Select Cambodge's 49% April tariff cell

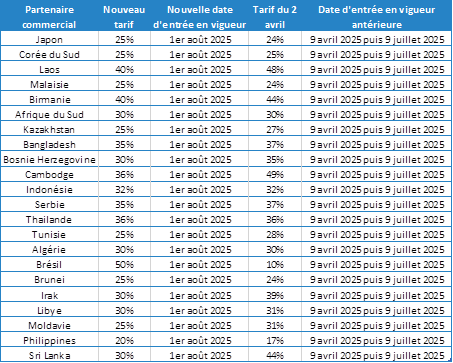275,174
